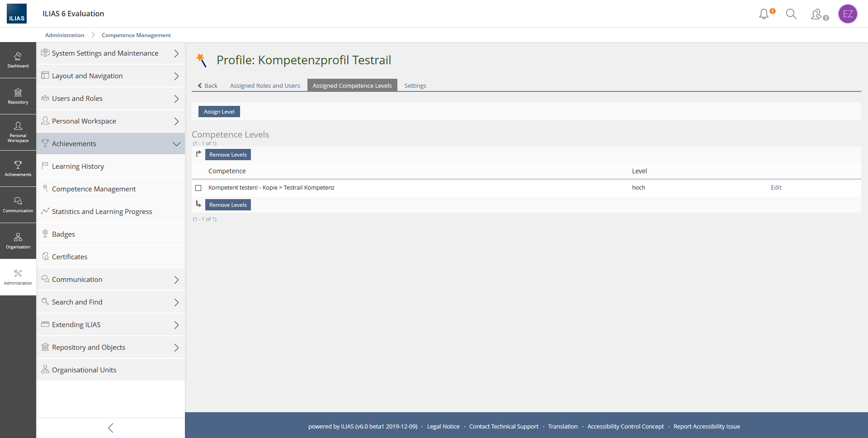Click Edit link for hoch level
Image resolution: width=868 pixels, height=438 pixels.
click(x=776, y=187)
